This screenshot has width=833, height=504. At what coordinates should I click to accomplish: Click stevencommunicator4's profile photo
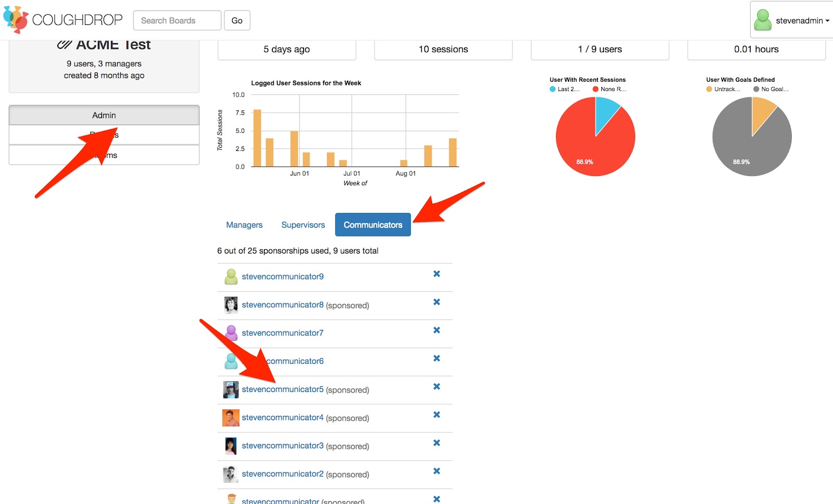pos(231,418)
